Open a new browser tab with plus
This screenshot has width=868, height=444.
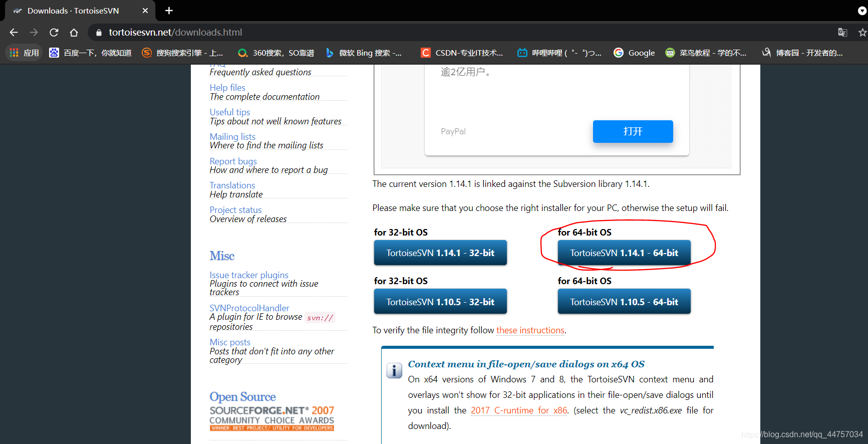[x=169, y=11]
